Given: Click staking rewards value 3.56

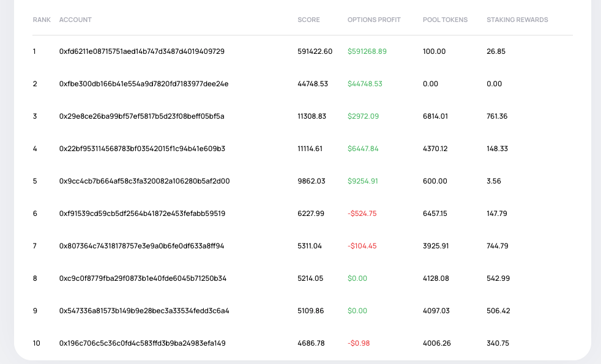Looking at the screenshot, I should [x=494, y=181].
